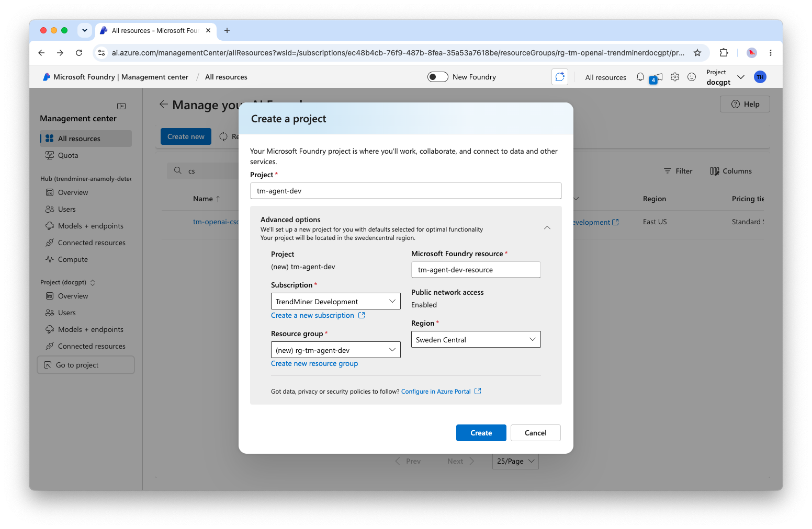
Task: Cancel the Create a project dialog
Action: [536, 433]
